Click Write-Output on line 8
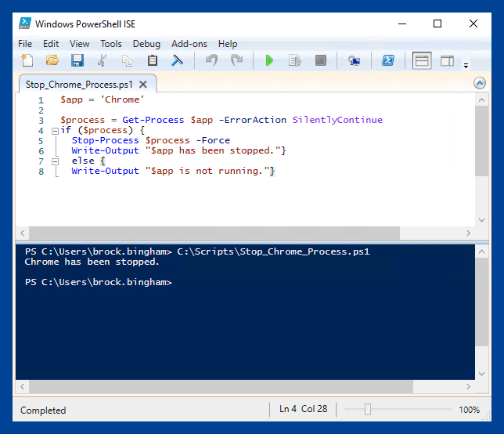Viewport: 504px width, 434px height. 105,171
